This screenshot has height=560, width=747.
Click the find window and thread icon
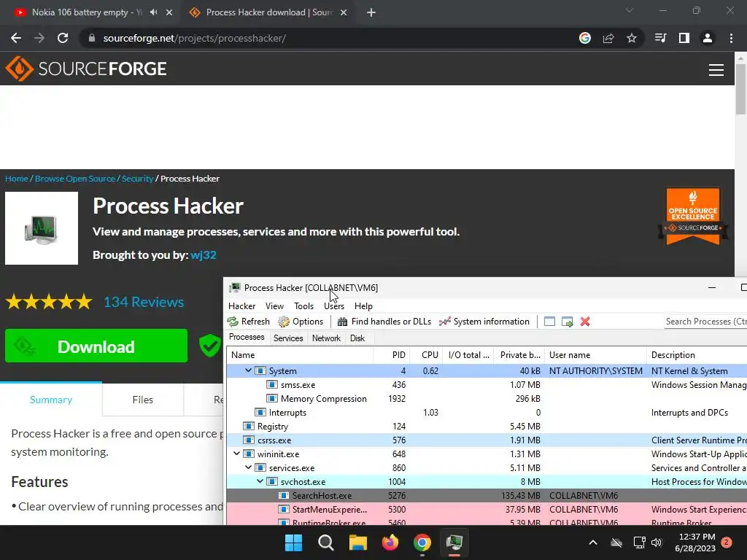(567, 322)
